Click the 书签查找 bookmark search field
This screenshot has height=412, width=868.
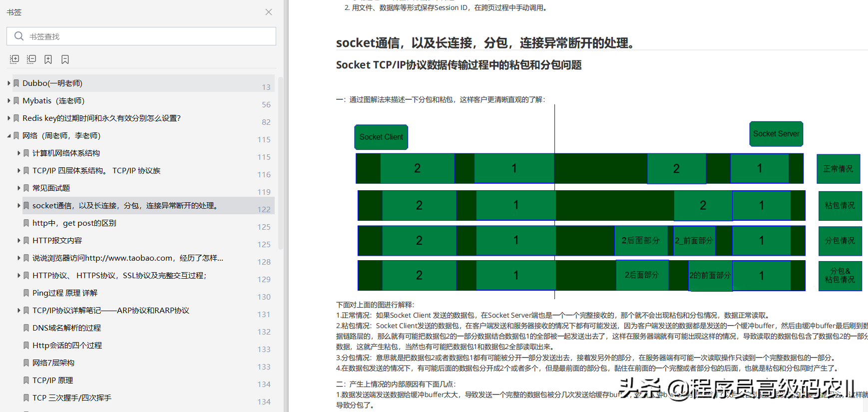141,36
